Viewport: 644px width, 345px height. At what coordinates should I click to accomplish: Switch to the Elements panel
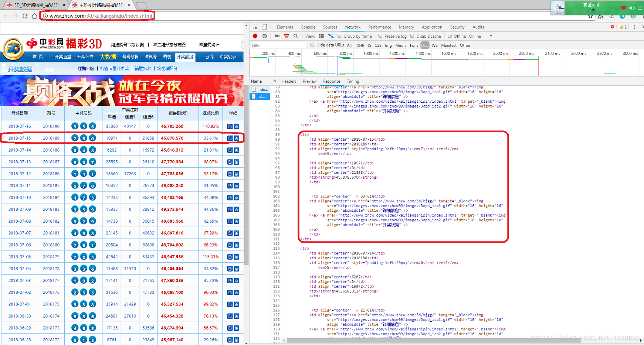[x=285, y=27]
